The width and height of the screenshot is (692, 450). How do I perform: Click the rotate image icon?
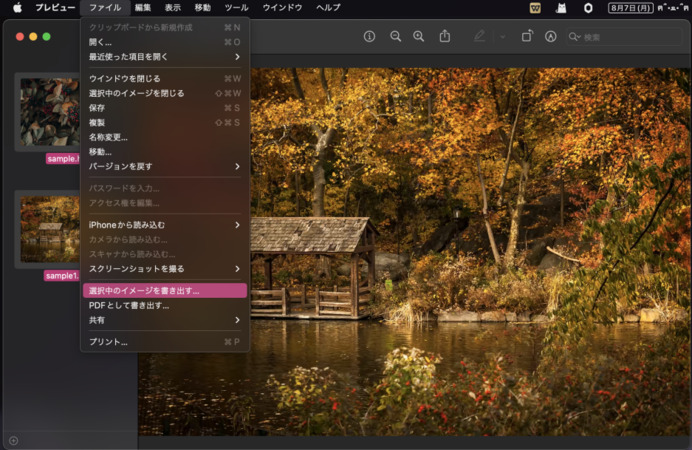click(x=527, y=36)
